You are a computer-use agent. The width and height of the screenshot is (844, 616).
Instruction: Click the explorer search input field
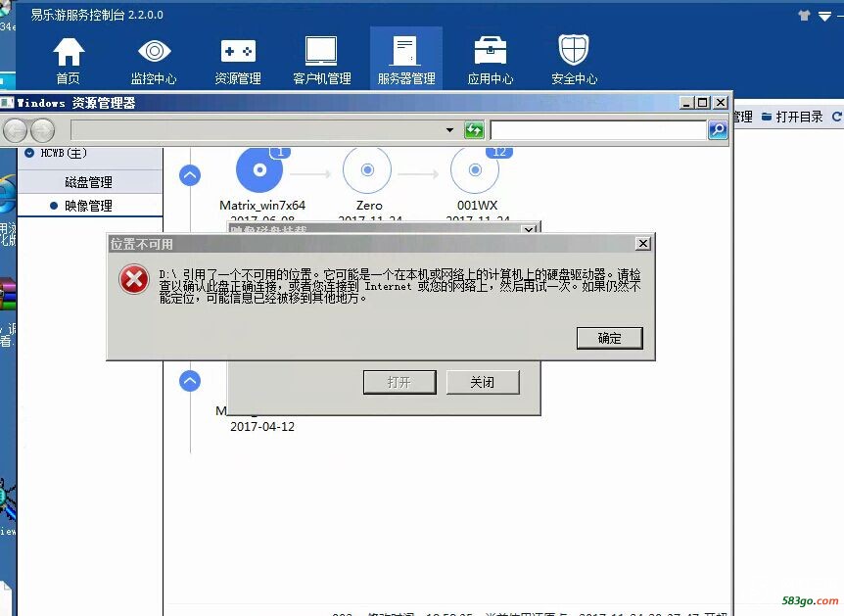[597, 130]
